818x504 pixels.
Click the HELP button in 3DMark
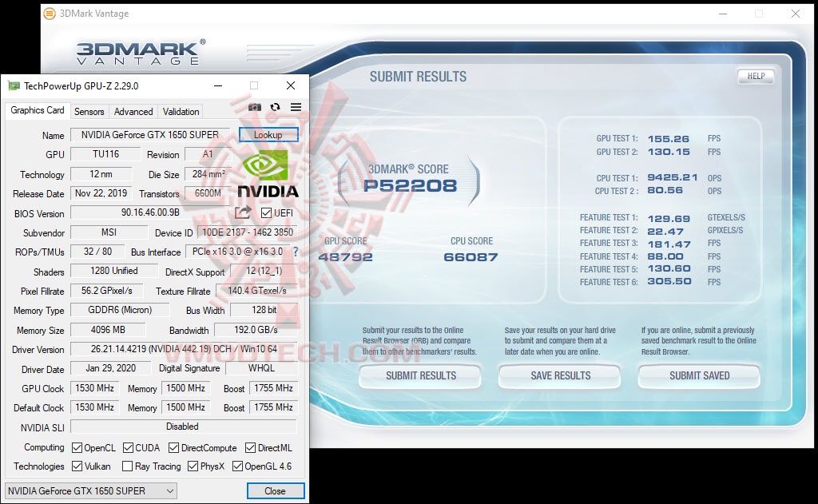[x=756, y=76]
